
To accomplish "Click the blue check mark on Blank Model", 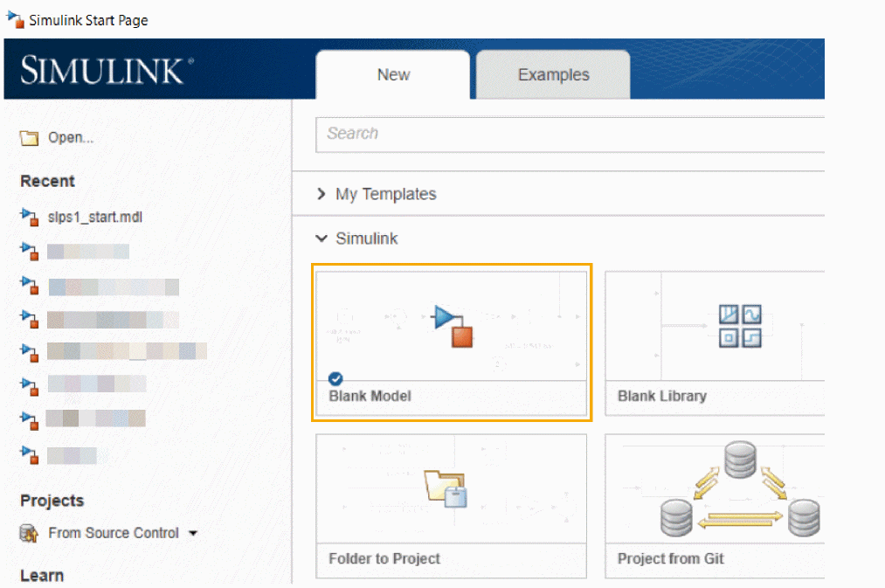I will [335, 378].
